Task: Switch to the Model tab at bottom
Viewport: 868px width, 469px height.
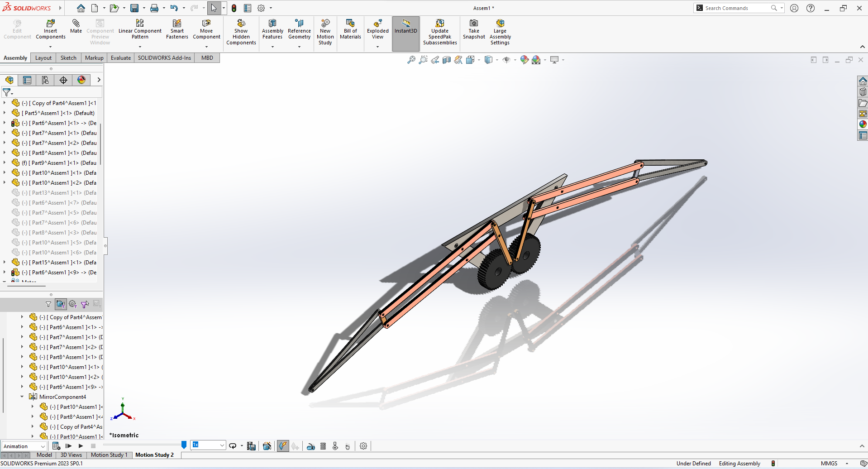Action: (x=44, y=455)
